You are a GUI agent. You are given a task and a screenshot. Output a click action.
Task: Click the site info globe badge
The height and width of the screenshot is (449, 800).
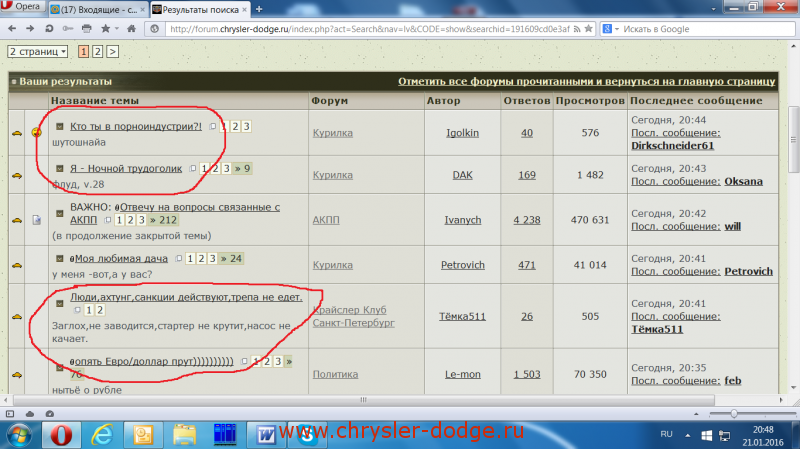[x=155, y=29]
